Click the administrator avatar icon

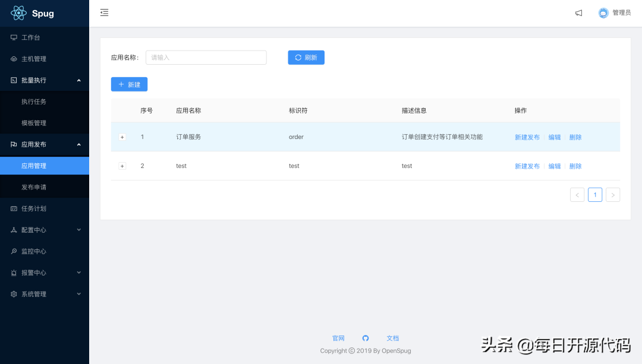[603, 13]
